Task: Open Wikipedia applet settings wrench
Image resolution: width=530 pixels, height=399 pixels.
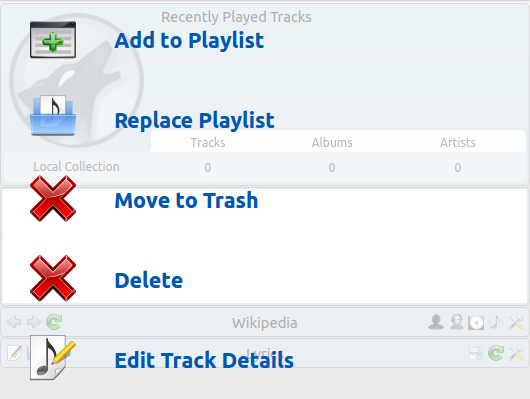Action: [x=516, y=322]
